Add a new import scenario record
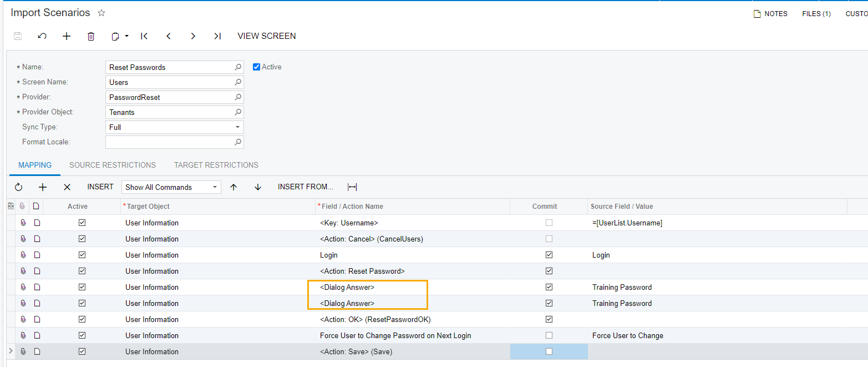The image size is (868, 367). pyautogui.click(x=67, y=36)
